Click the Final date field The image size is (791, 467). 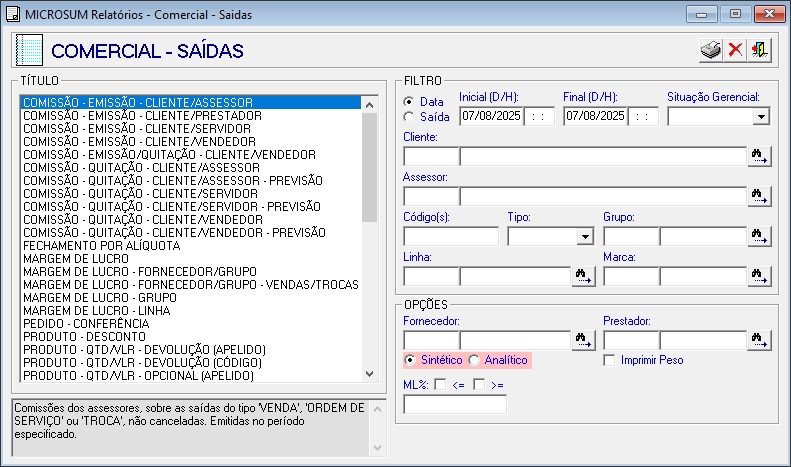tap(596, 116)
